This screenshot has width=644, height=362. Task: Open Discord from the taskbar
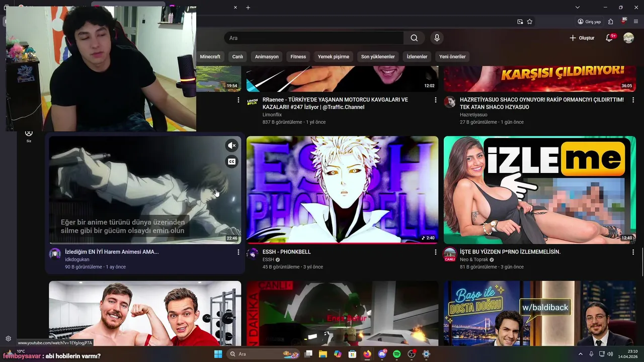tap(382, 354)
